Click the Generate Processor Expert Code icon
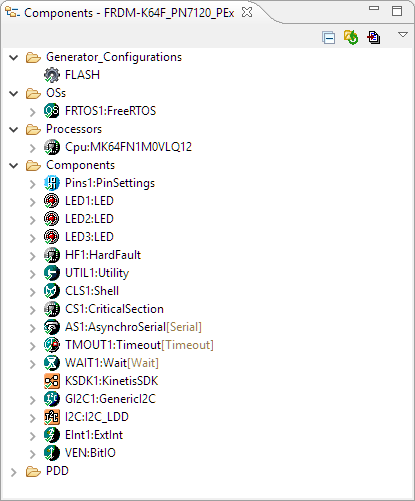The image size is (415, 501). coord(351,37)
